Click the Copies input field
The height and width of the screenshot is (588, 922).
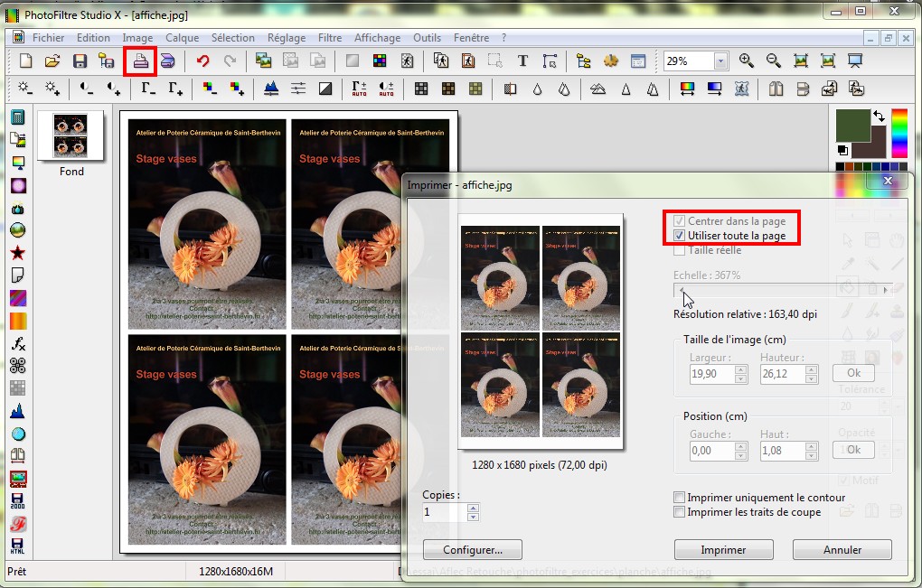pos(445,512)
